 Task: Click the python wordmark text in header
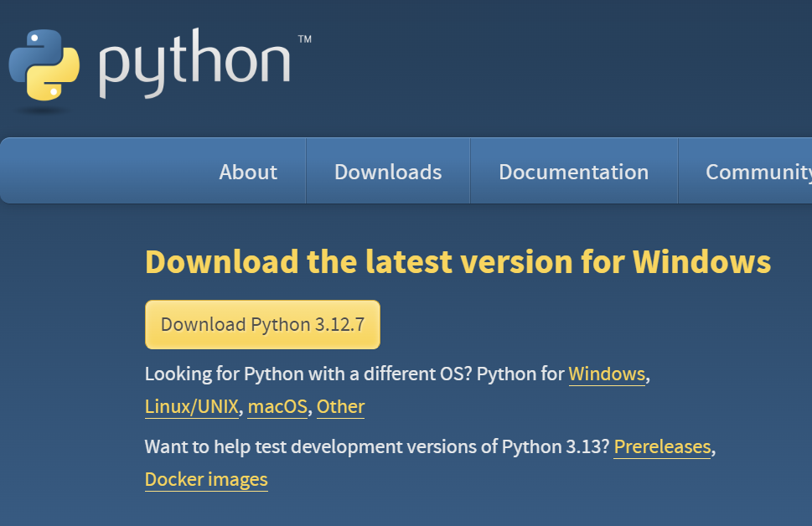coord(194,65)
